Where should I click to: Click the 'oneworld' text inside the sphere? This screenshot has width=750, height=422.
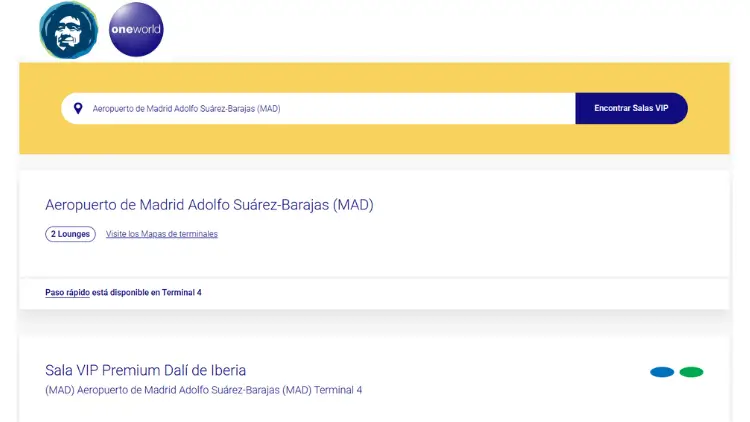(136, 29)
